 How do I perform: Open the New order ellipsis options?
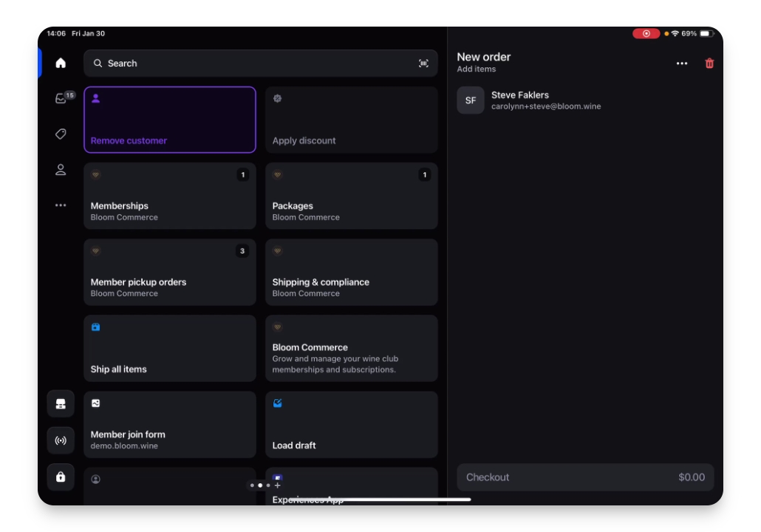[681, 63]
